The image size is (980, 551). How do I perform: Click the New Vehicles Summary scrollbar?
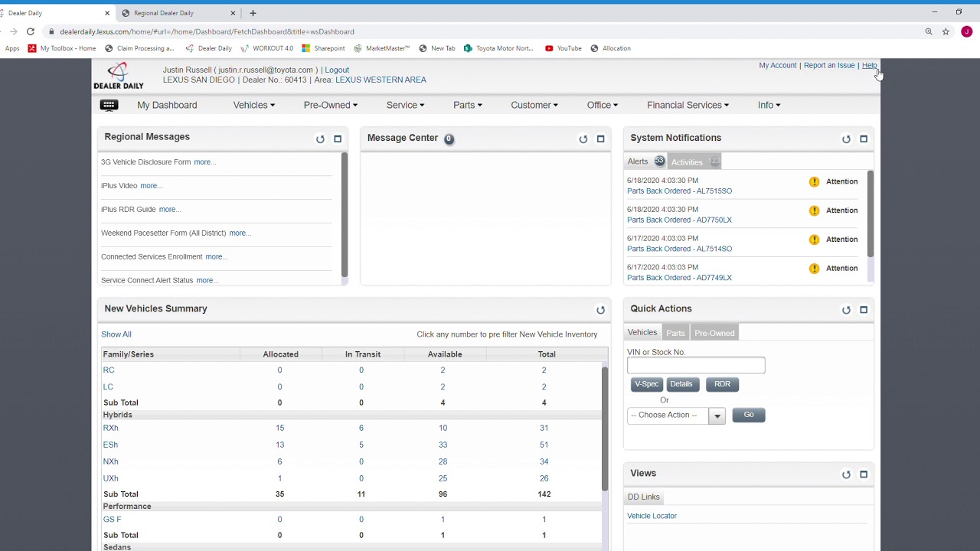[604, 429]
